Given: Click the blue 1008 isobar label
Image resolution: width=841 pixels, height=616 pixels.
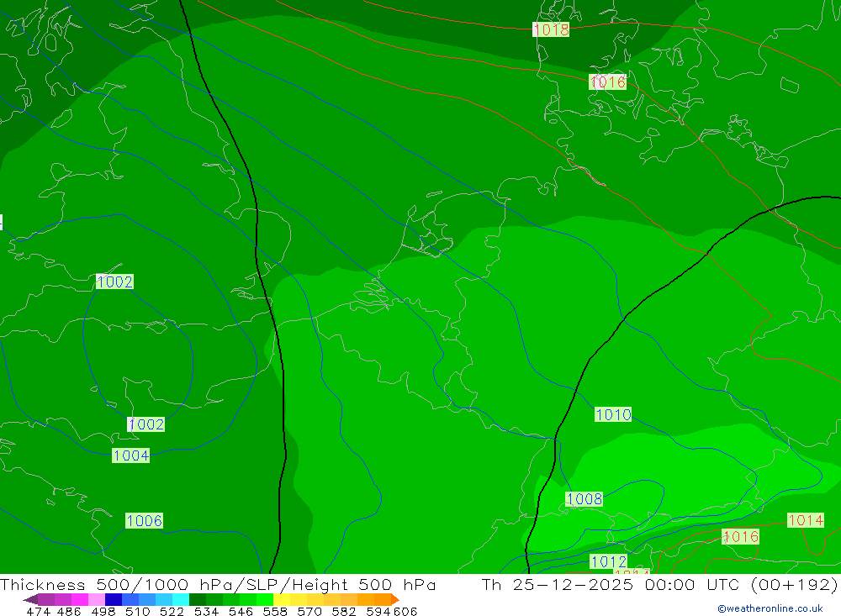Looking at the screenshot, I should tap(584, 499).
